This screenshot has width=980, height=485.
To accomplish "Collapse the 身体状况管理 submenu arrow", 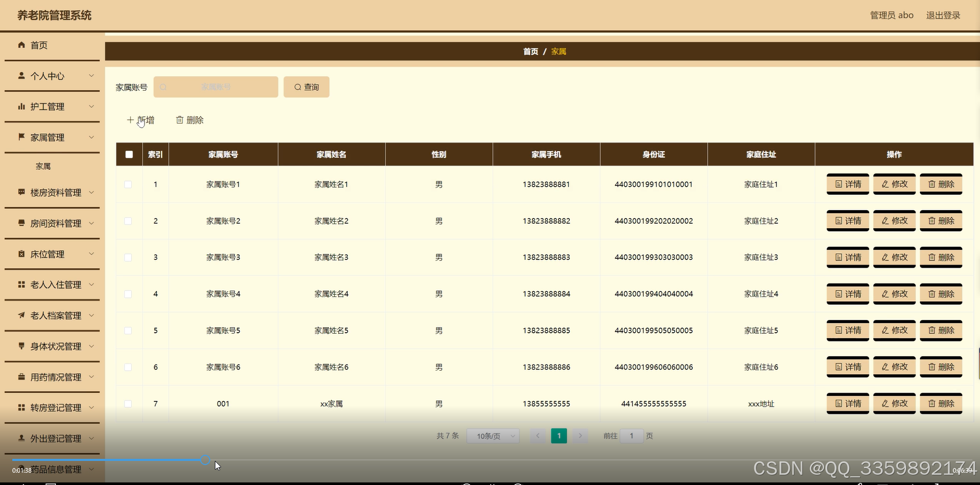I will pos(92,346).
